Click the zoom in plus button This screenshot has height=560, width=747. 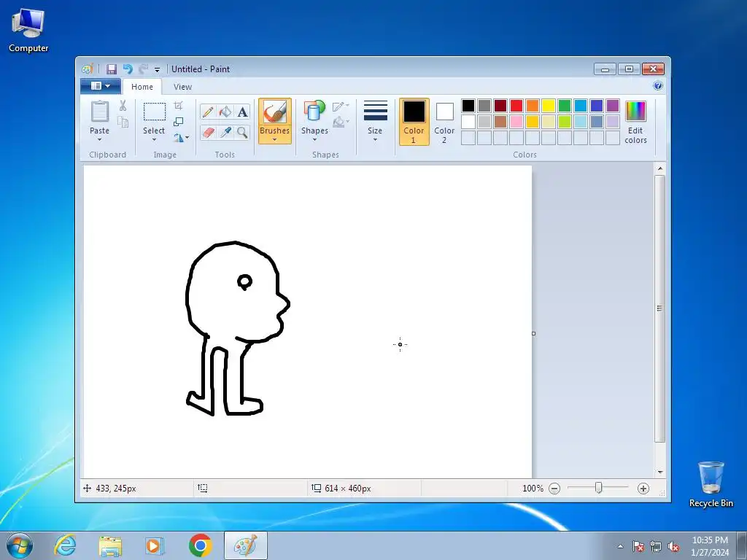point(643,489)
